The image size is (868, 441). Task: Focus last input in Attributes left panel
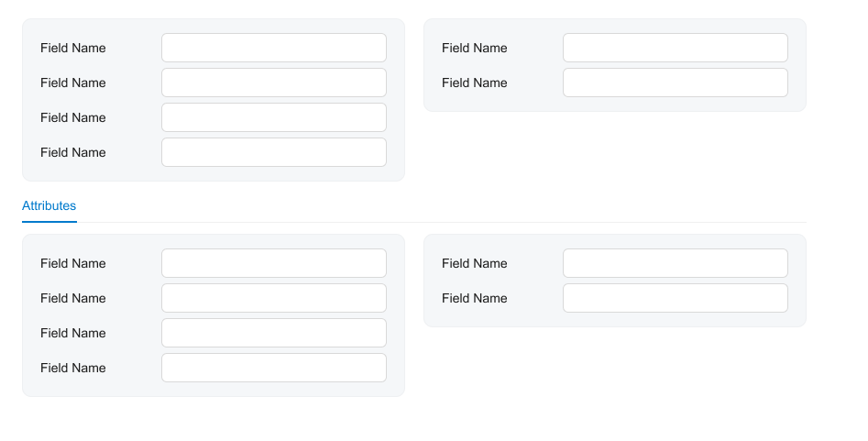tap(273, 368)
